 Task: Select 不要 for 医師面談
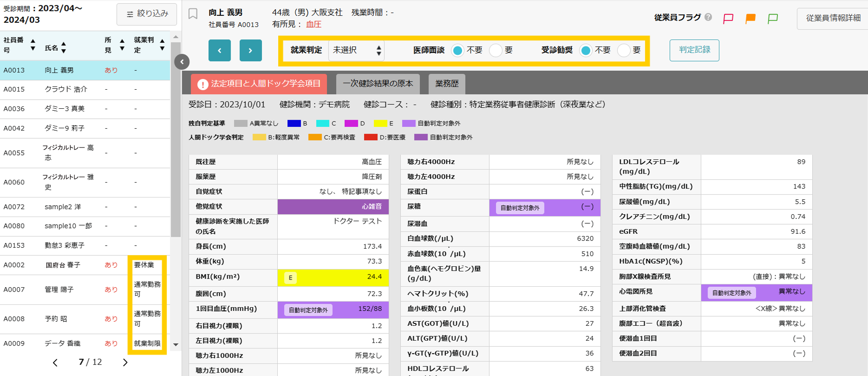[x=458, y=50]
